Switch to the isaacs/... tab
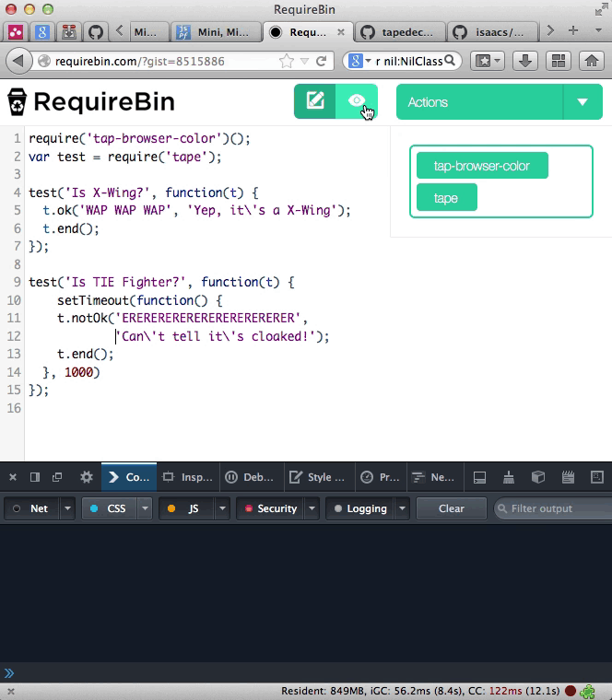Screen dimensions: 612x700 click(x=492, y=32)
